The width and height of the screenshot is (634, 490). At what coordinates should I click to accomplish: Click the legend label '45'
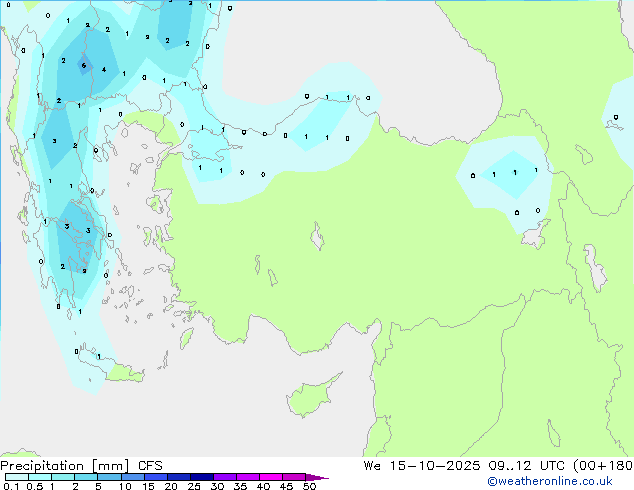point(286,486)
